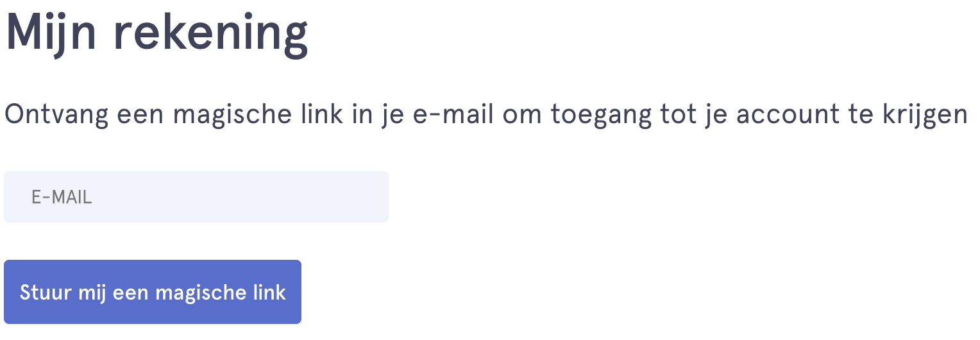The image size is (980, 340).
Task: Click the 'Stuur mij een magische link' button
Action: coord(153,292)
